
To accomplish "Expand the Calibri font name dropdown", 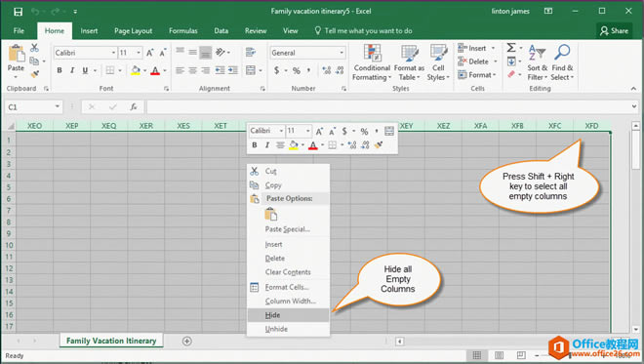I will [113, 53].
